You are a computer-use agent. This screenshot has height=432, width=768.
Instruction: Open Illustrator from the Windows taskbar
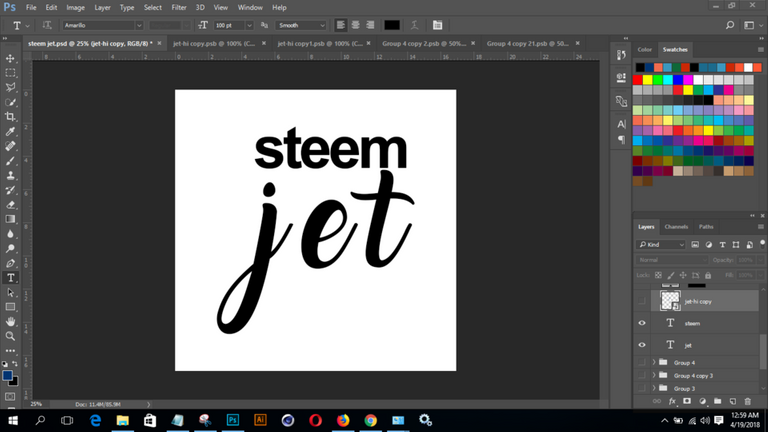261,421
